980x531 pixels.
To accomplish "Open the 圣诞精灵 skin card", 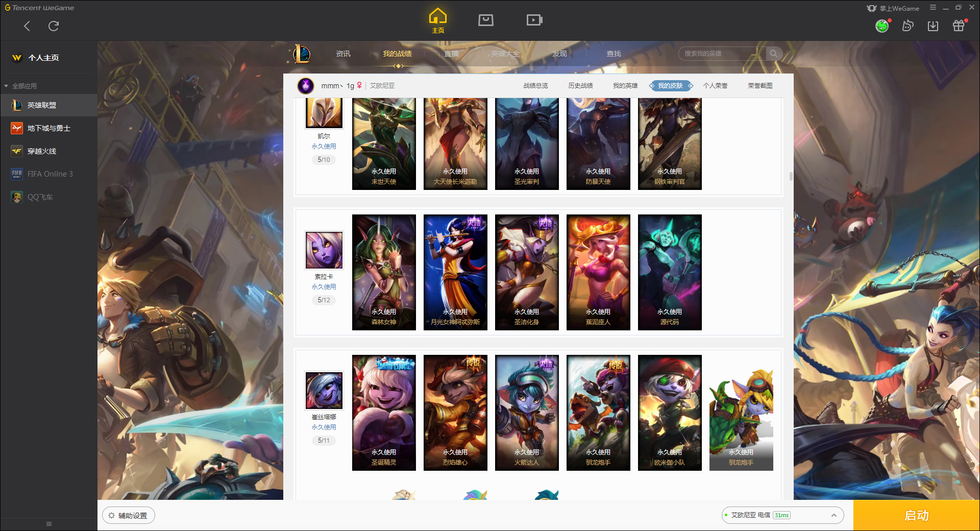I will coord(384,413).
